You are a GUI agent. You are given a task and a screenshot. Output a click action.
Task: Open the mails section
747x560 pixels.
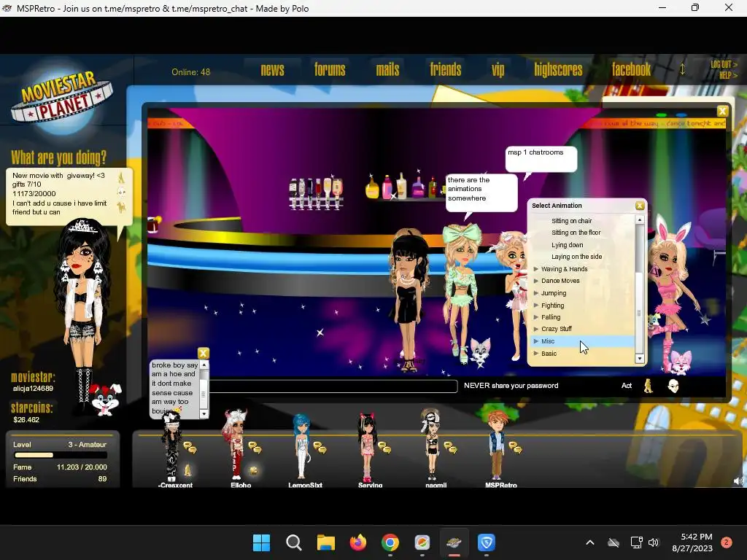click(387, 70)
